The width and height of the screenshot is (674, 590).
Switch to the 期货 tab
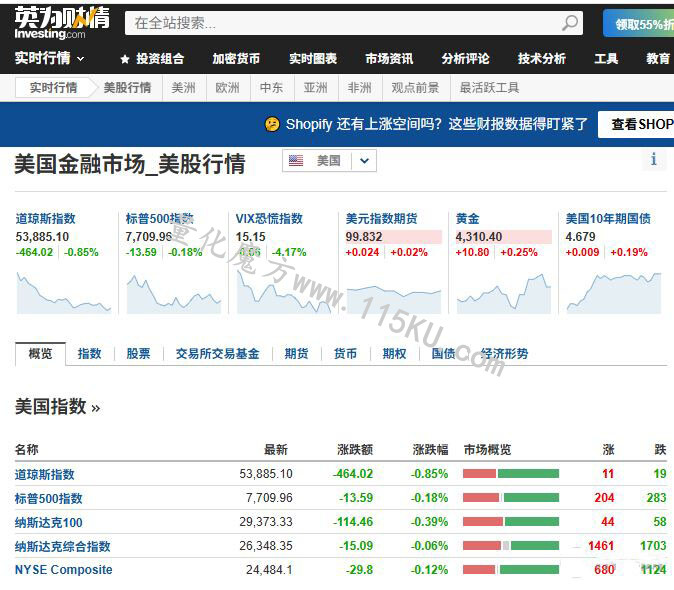pyautogui.click(x=297, y=354)
